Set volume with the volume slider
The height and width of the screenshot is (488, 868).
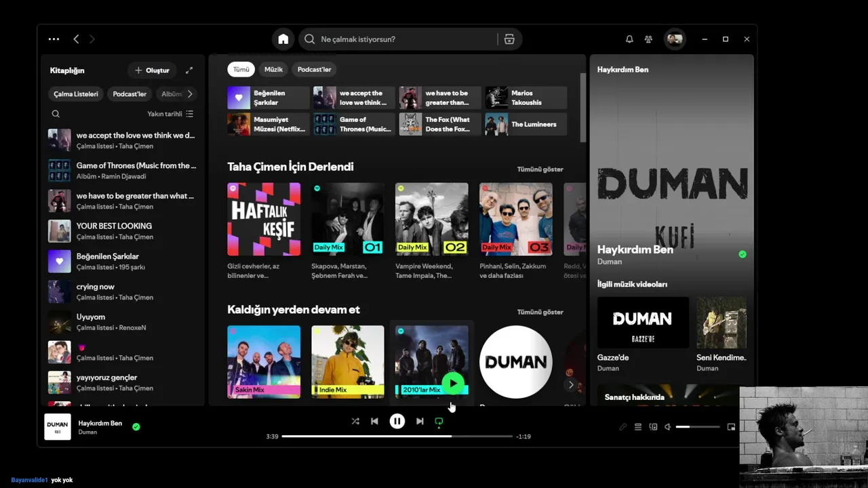(698, 427)
